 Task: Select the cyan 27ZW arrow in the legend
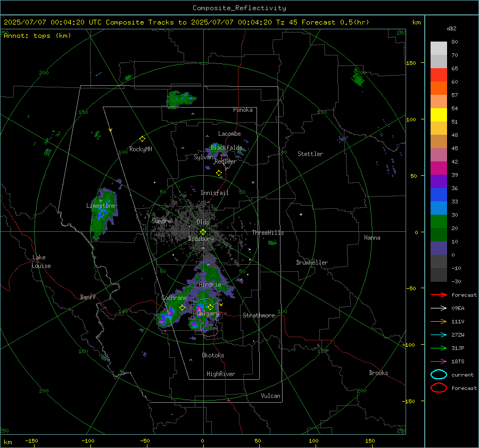[439, 335]
